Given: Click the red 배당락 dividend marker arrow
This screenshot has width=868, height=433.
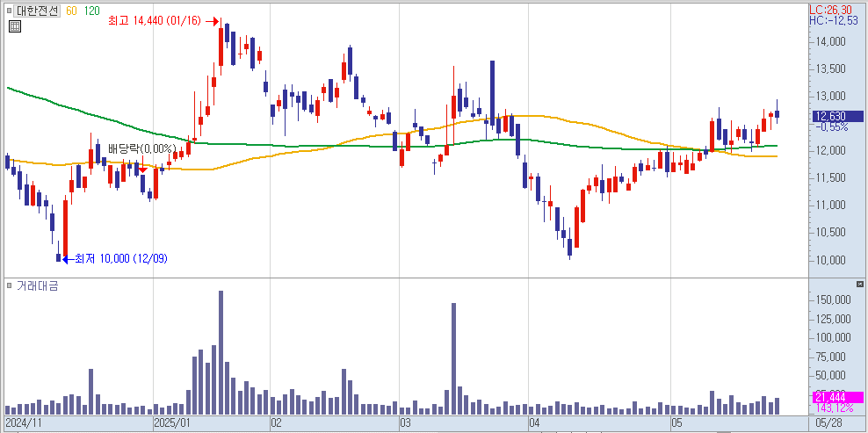Looking at the screenshot, I should pos(143,169).
